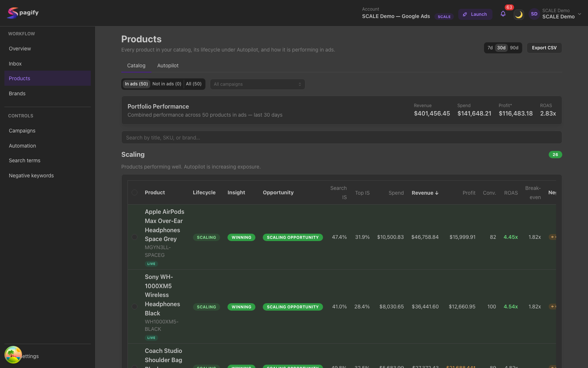588x368 pixels.
Task: Filter by Not in ads (0)
Action: 167,84
